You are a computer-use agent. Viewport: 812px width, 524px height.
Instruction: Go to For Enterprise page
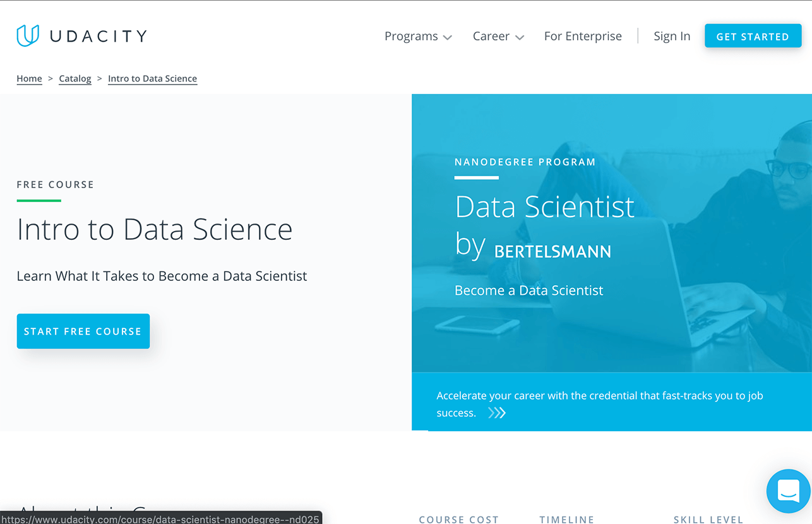583,36
